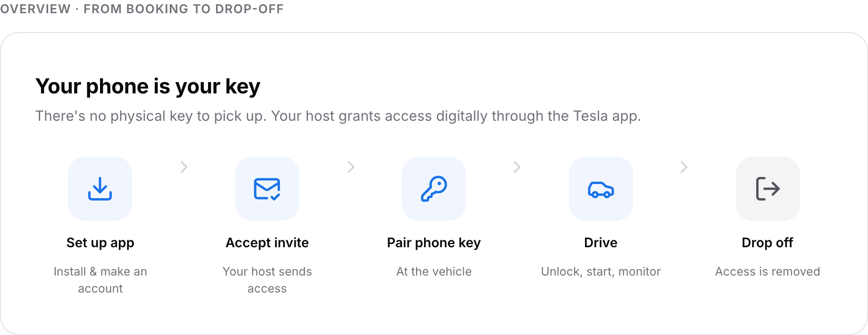Click the car icon above Drive
The height and width of the screenshot is (335, 868).
(601, 189)
